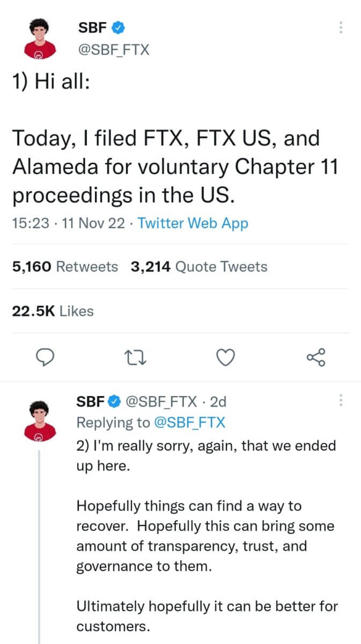Image resolution: width=361 pixels, height=644 pixels.
Task: Open the reply tweet's profile picture
Action: click(41, 421)
